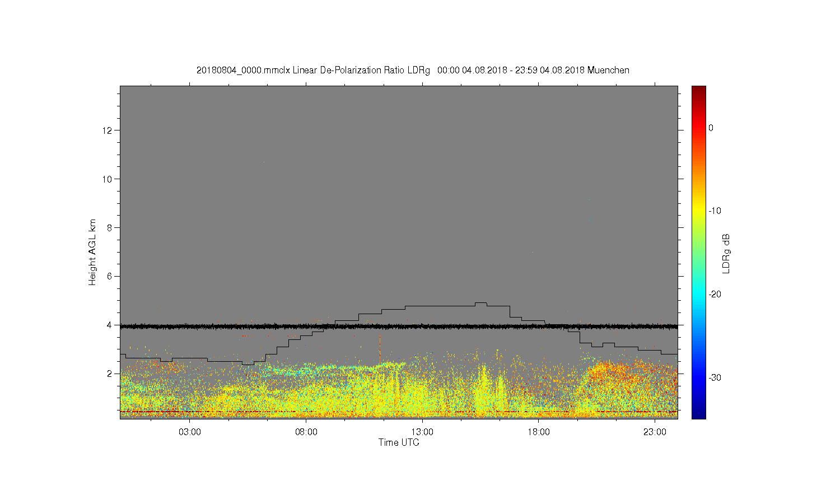This screenshot has width=840, height=504.
Task: Click the colorbar value '-10'
Action: [715, 211]
